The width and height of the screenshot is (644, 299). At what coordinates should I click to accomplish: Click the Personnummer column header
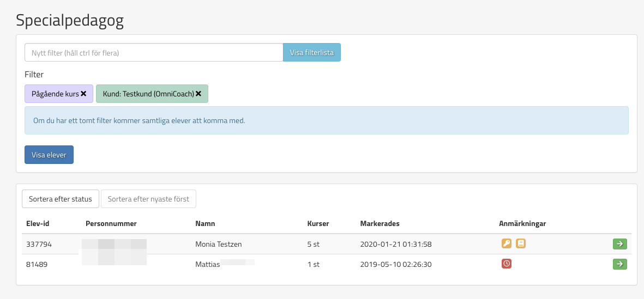pos(111,223)
